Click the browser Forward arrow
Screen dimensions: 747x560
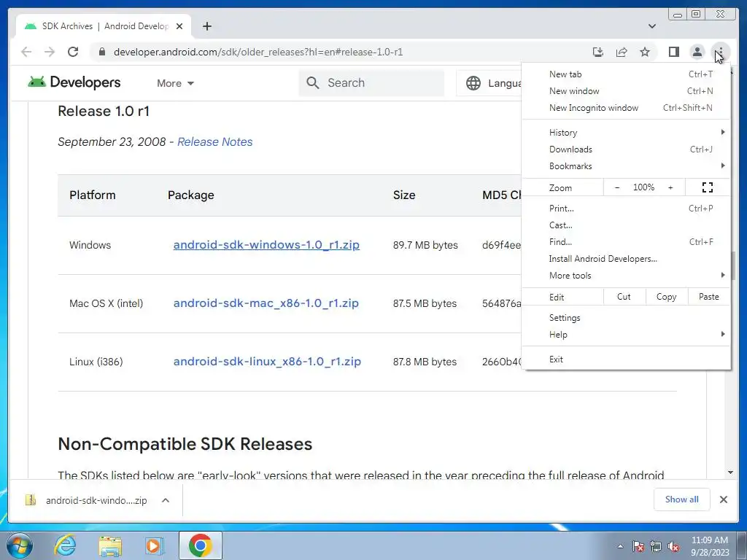pos(50,52)
